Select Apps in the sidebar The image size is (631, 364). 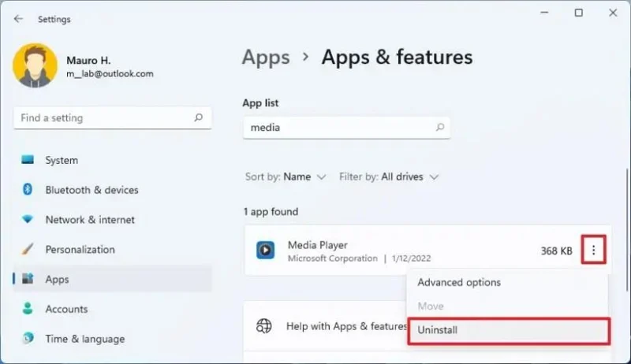(112, 279)
